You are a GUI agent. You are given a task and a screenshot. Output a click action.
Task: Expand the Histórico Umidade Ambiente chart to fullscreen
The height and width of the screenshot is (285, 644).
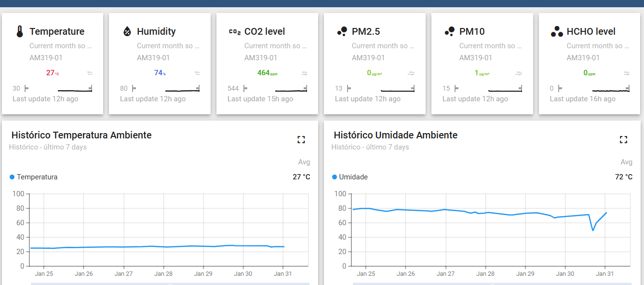coord(623,139)
